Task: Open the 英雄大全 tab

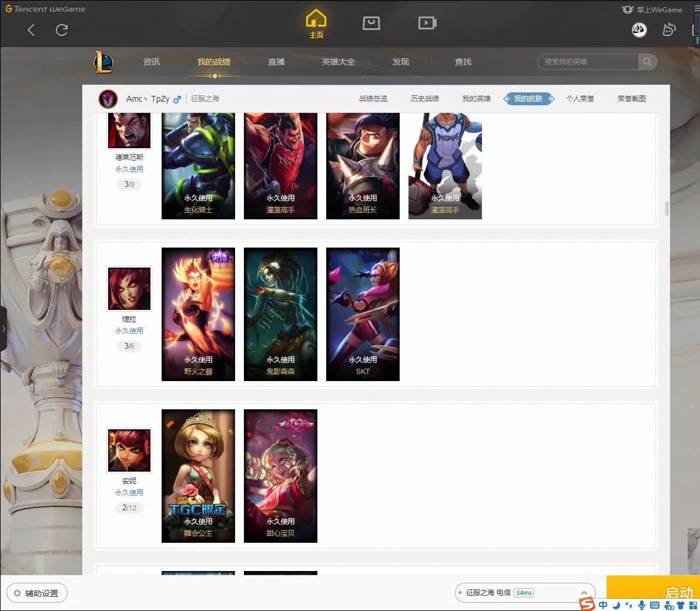Action: pyautogui.click(x=339, y=62)
